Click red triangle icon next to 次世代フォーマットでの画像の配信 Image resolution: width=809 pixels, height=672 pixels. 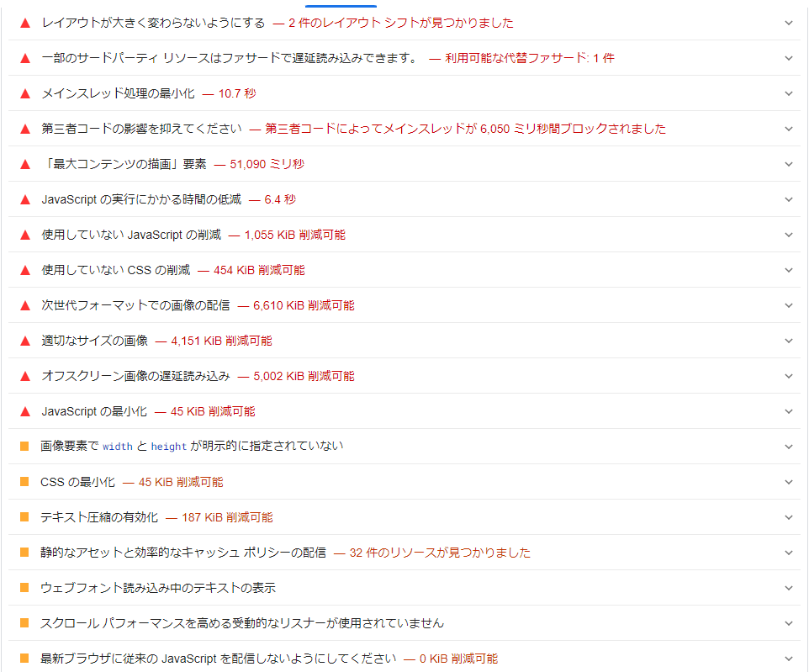(24, 305)
